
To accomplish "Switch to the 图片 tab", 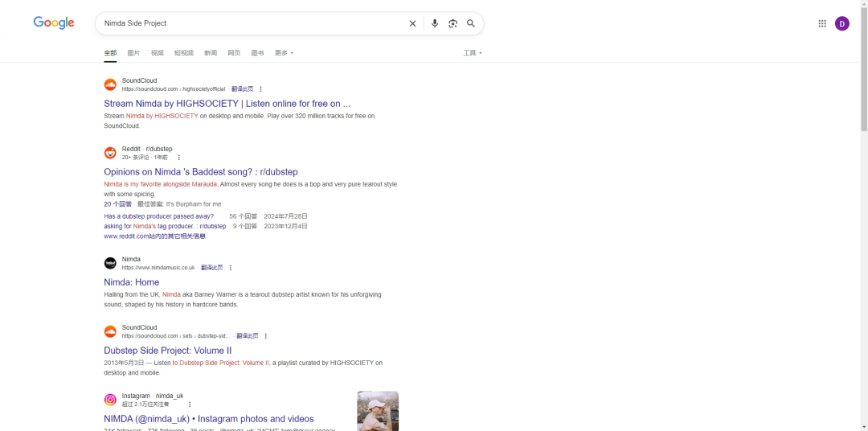I will click(x=133, y=53).
